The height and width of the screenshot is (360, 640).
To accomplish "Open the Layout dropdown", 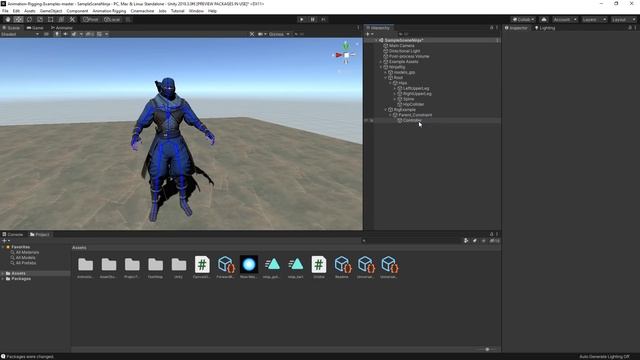I will coord(623,20).
